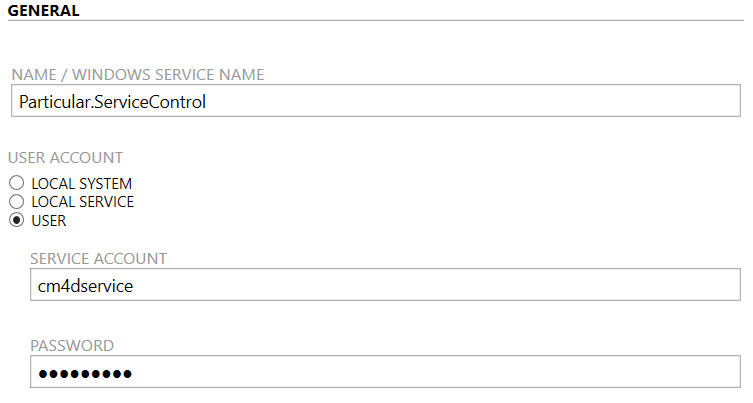The height and width of the screenshot is (403, 753).
Task: Click the LOCAL SERVICE option label text
Action: tap(82, 202)
